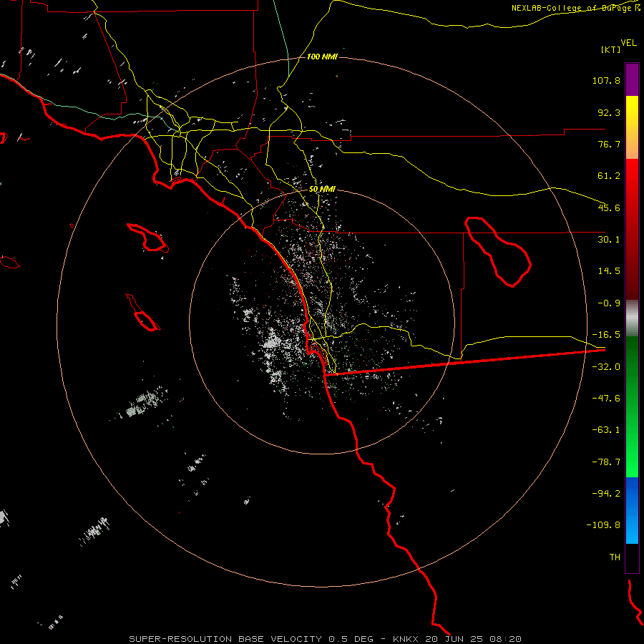644x644 pixels.
Task: Select the red segment of velocity scale
Action: coord(632,229)
